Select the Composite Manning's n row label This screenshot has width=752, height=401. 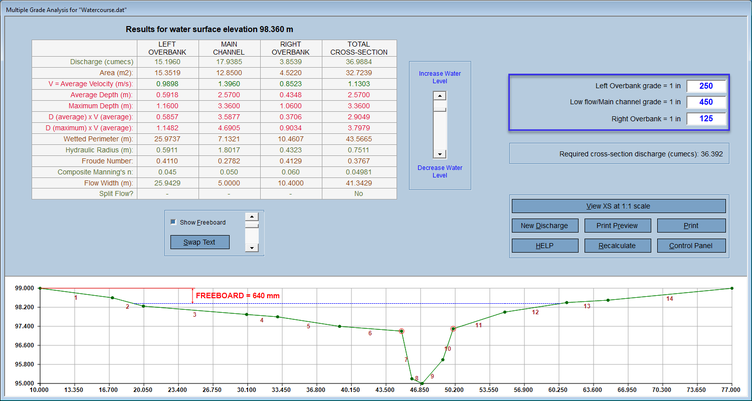(95, 172)
